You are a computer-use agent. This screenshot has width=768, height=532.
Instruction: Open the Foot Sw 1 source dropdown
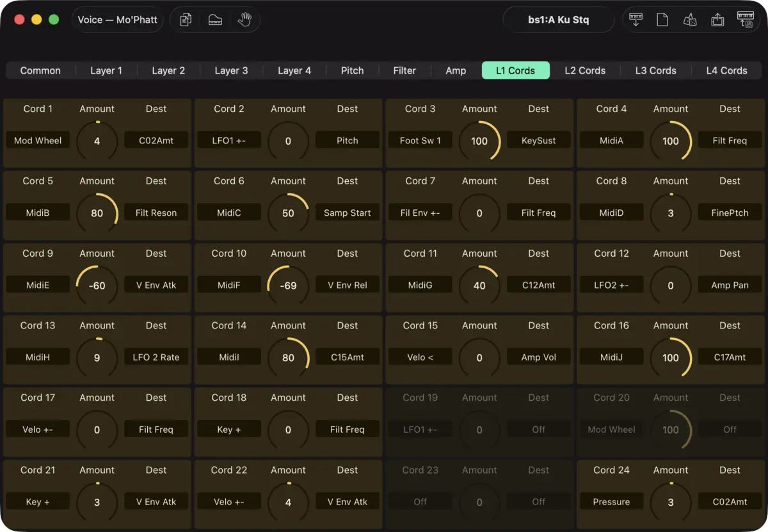click(420, 140)
